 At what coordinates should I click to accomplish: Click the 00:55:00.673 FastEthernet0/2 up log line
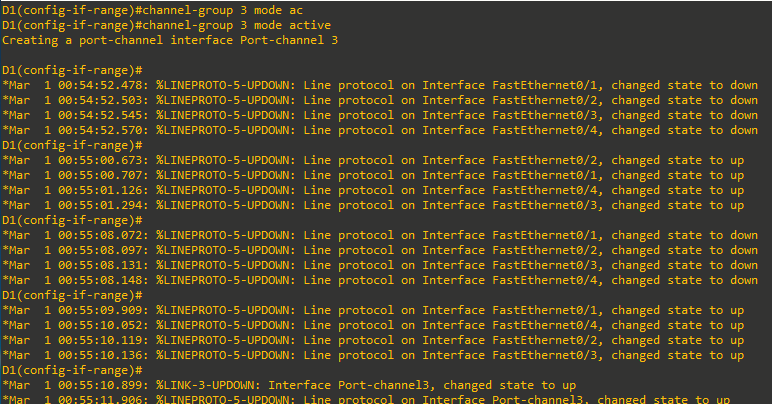coord(373,160)
